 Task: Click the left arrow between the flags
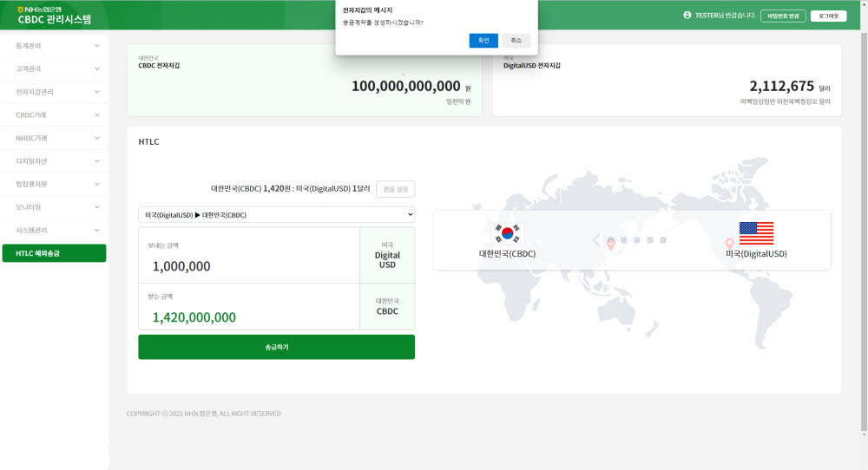click(x=595, y=239)
